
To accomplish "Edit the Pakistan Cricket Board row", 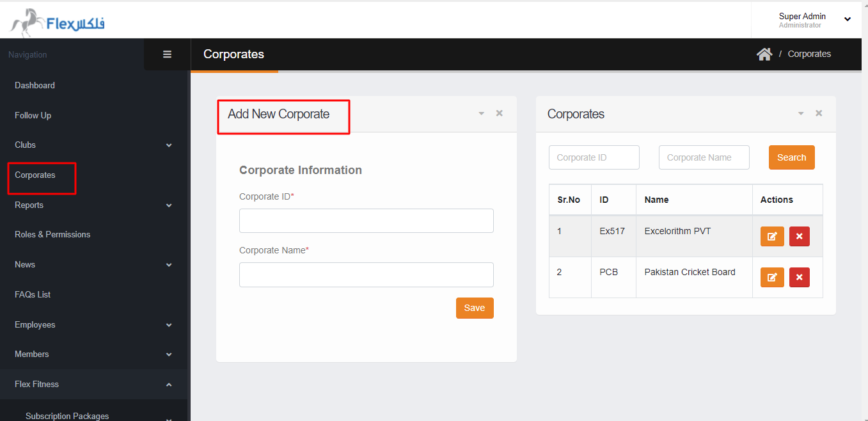I will click(772, 277).
